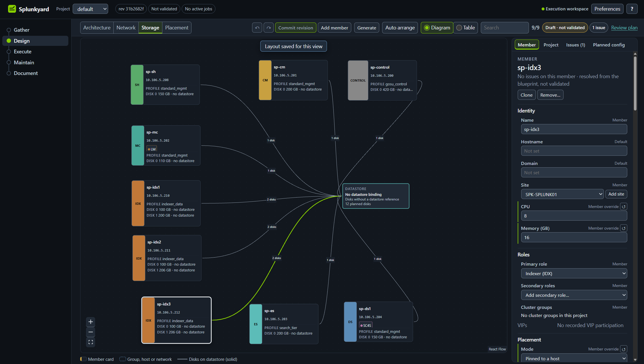Viewport: 644px width, 364px height.
Task: Open the Review plan link
Action: [x=624, y=28]
